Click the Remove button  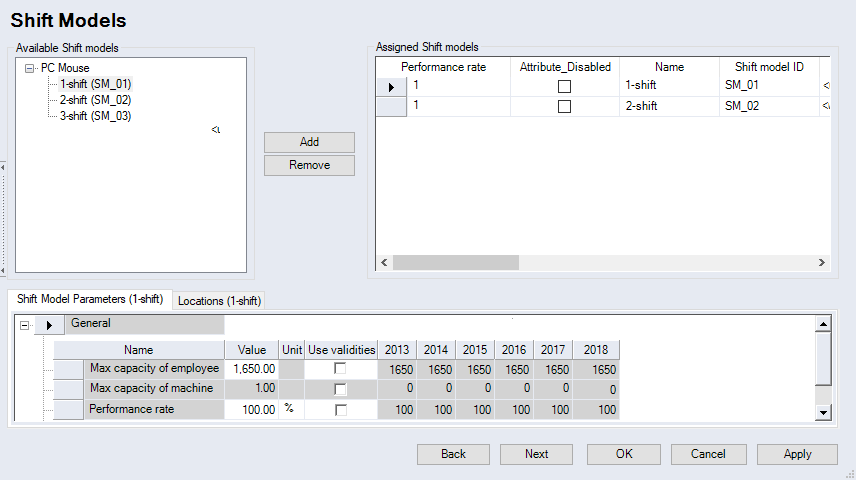coord(309,165)
